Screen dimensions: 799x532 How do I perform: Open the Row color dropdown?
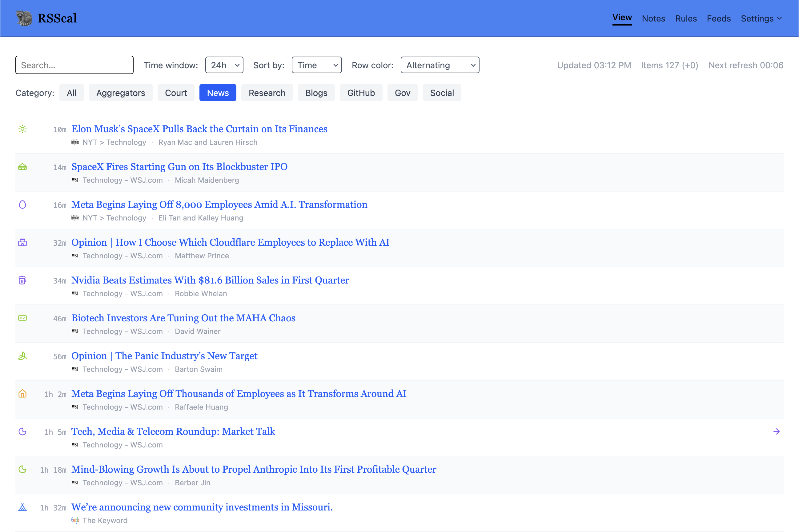pos(440,65)
